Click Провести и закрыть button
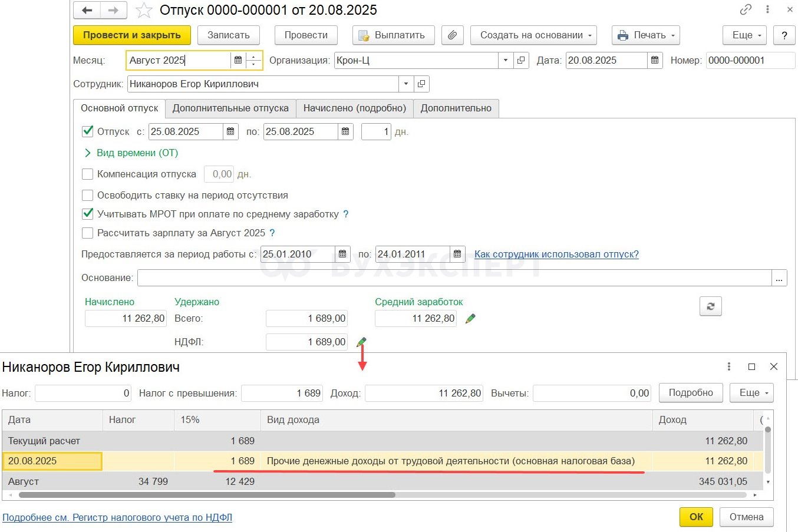This screenshot has height=532, width=798. [x=131, y=35]
